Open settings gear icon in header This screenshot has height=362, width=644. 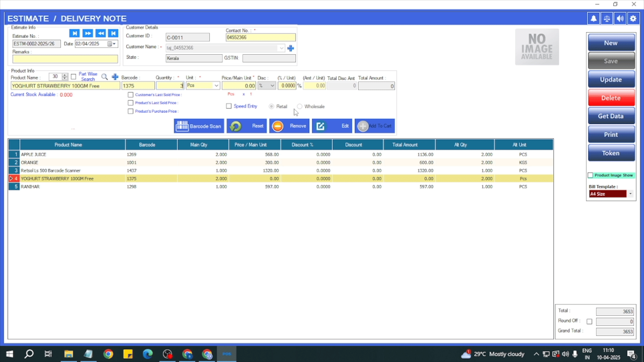[x=633, y=18]
